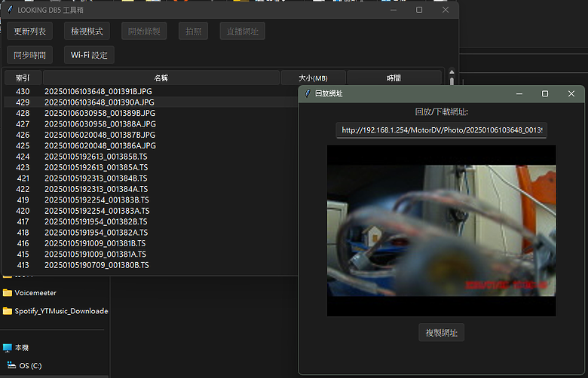
Task: Maximize the 回放網址 window
Action: 545,93
